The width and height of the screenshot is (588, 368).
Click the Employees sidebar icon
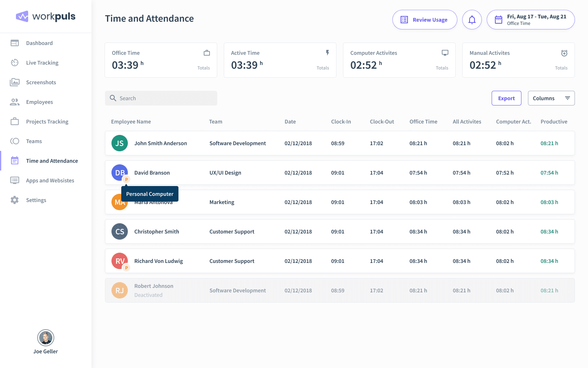tap(15, 102)
